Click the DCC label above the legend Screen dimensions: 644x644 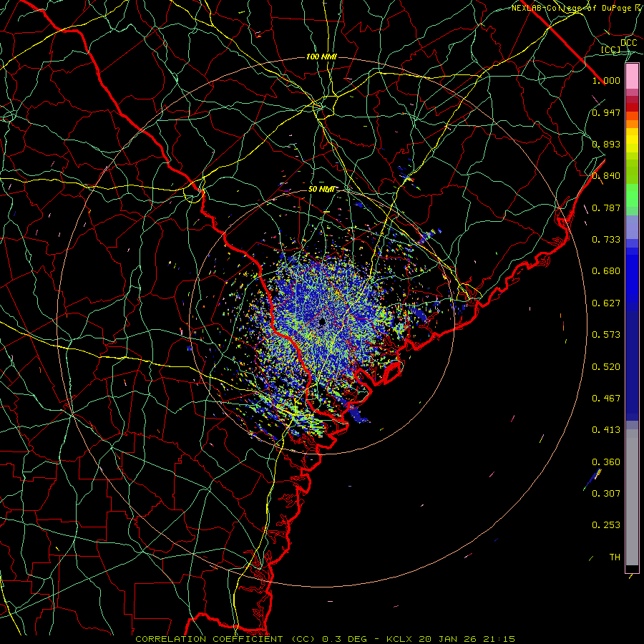629,43
